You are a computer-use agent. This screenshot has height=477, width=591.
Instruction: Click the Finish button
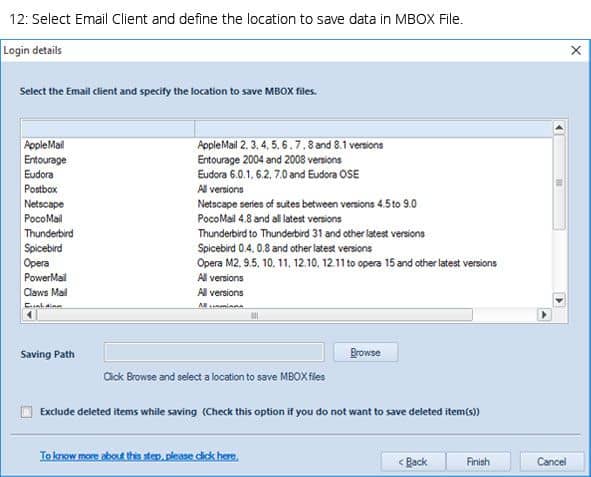pyautogui.click(x=478, y=462)
